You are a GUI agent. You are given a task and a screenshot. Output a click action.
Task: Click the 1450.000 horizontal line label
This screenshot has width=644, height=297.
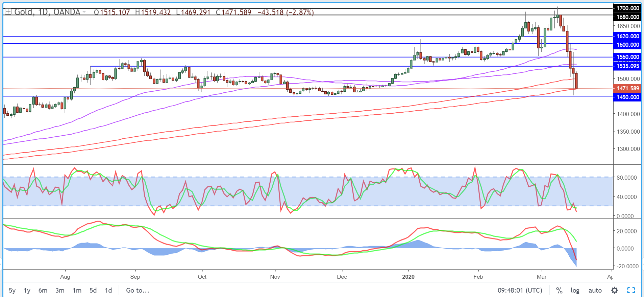point(628,97)
